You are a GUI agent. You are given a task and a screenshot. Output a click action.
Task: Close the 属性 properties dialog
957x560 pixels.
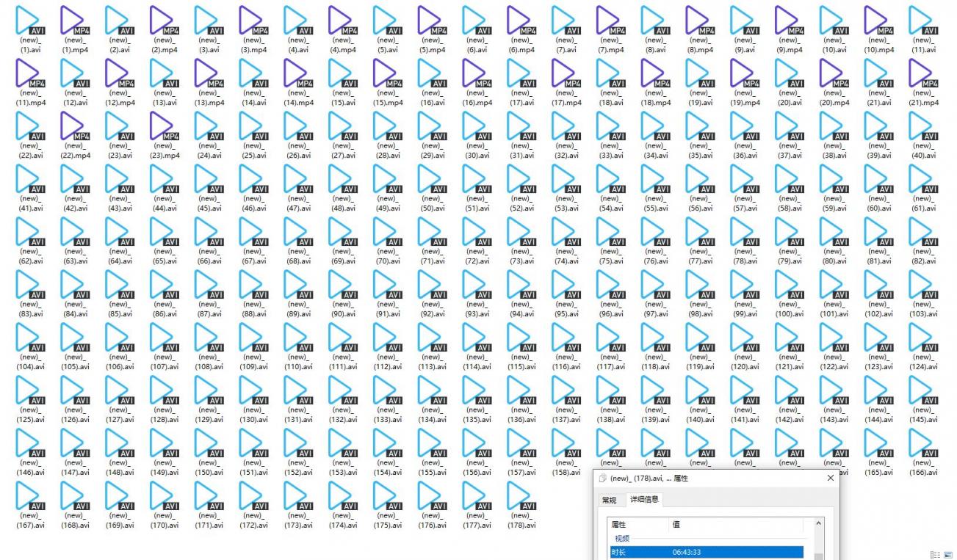831,479
